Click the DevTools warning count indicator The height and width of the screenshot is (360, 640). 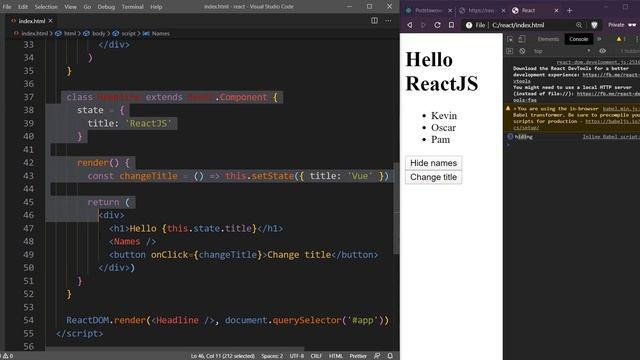pyautogui.click(x=621, y=39)
